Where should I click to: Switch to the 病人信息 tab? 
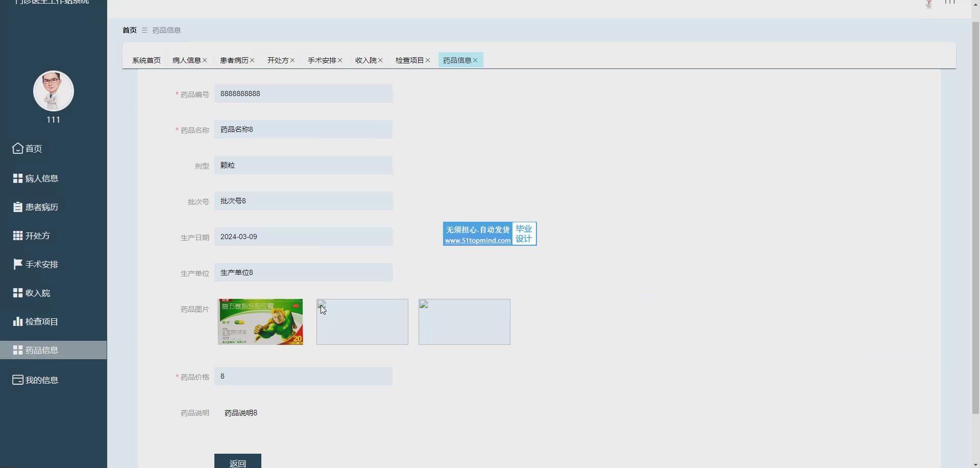[x=187, y=60]
